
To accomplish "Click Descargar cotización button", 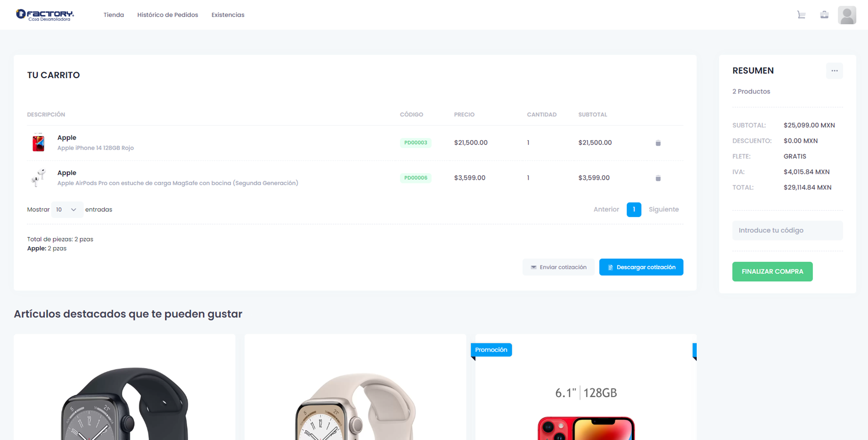I will click(x=641, y=267).
